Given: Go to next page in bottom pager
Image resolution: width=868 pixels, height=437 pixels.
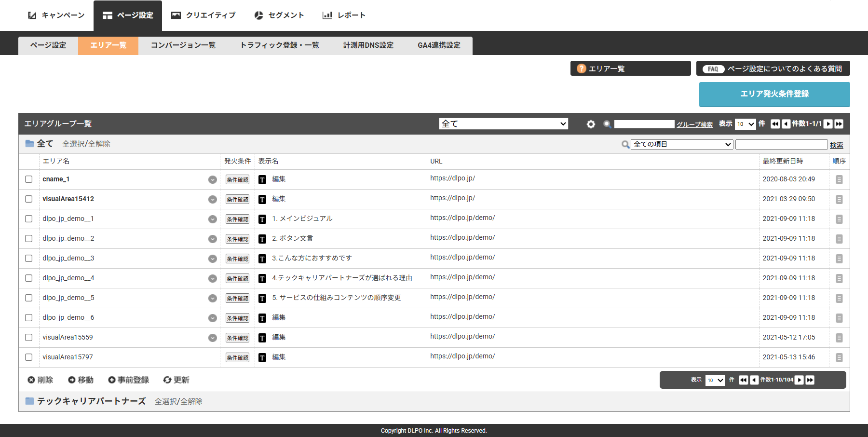Looking at the screenshot, I should (799, 380).
